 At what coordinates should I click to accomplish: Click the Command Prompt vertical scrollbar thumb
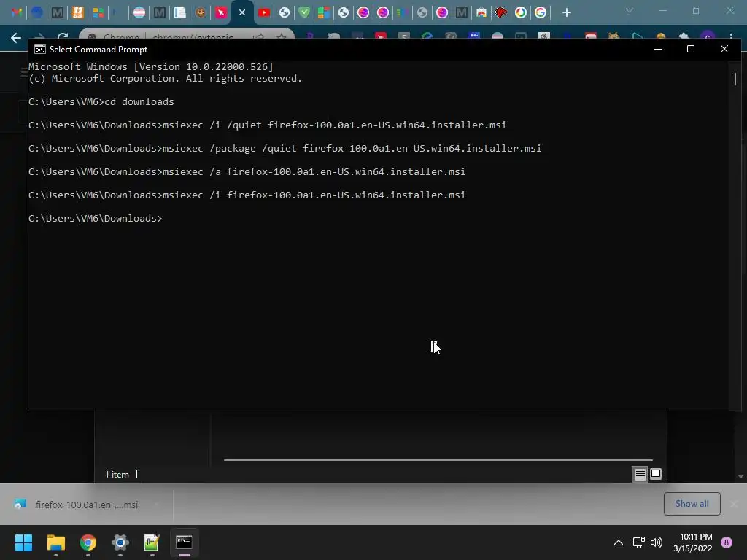(735, 79)
